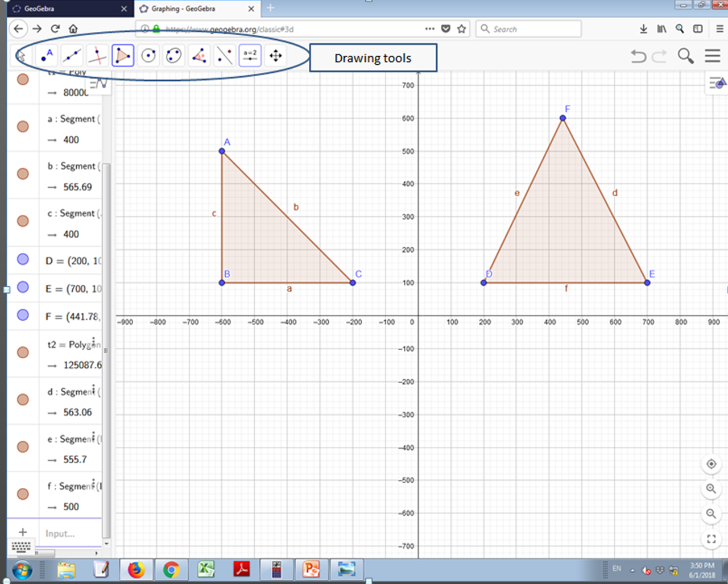Open the Firefox application menu
The image size is (728, 584).
point(718,28)
